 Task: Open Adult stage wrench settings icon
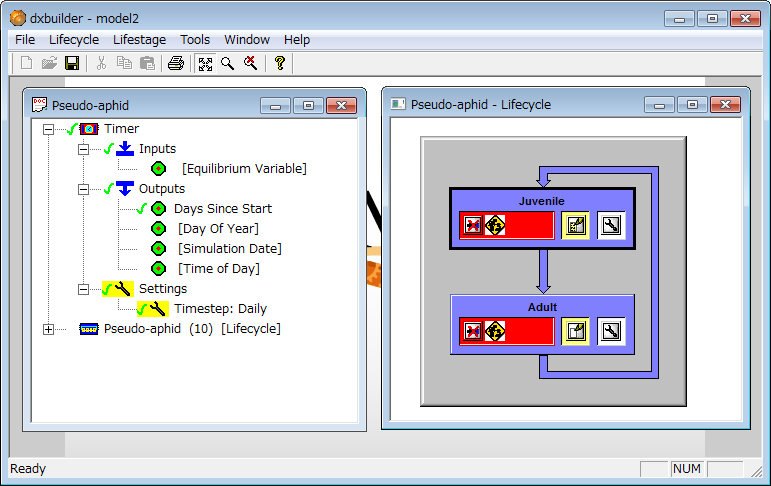[611, 332]
